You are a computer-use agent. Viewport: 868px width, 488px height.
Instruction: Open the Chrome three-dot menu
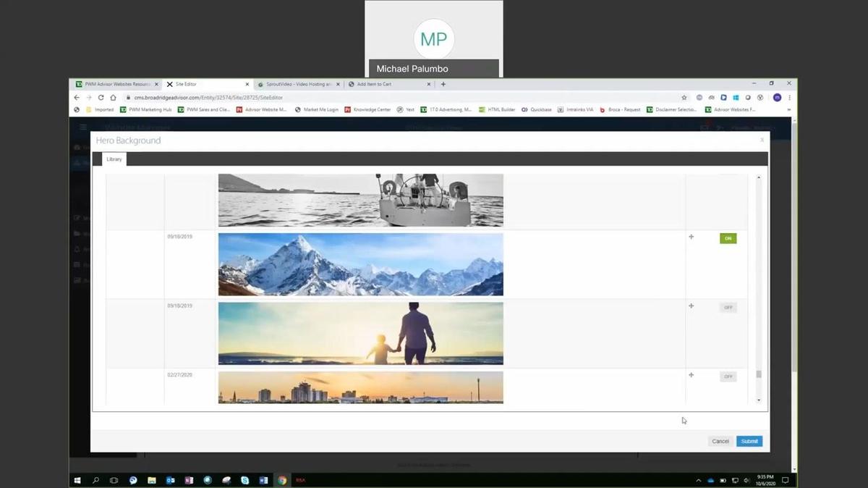(789, 97)
